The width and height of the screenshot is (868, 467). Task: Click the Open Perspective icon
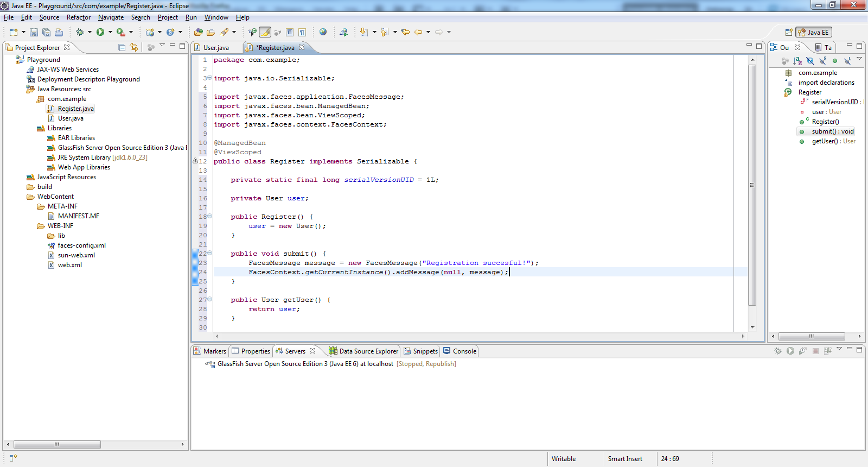(789, 32)
